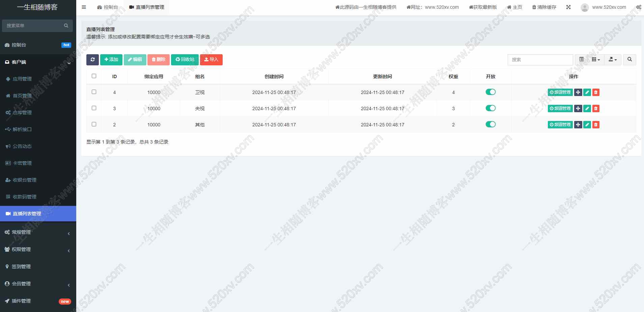Click the edit pencil icon for 卫视 row

coord(586,92)
